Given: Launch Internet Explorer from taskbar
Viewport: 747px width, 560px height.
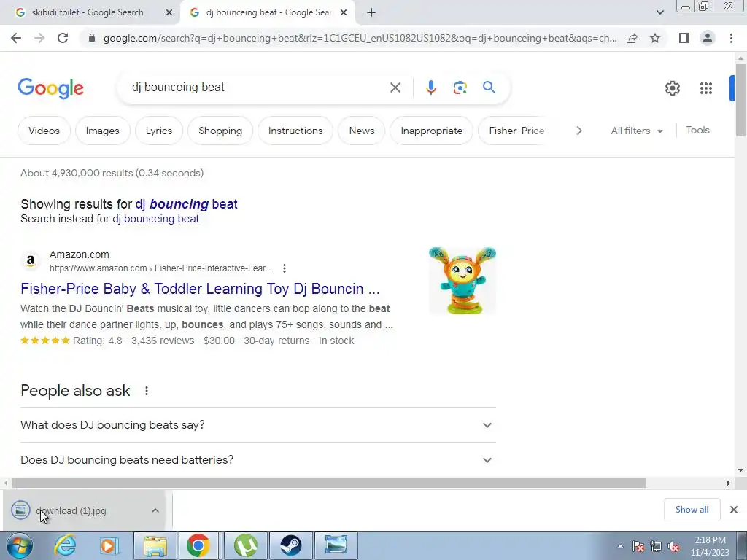Looking at the screenshot, I should point(65,545).
